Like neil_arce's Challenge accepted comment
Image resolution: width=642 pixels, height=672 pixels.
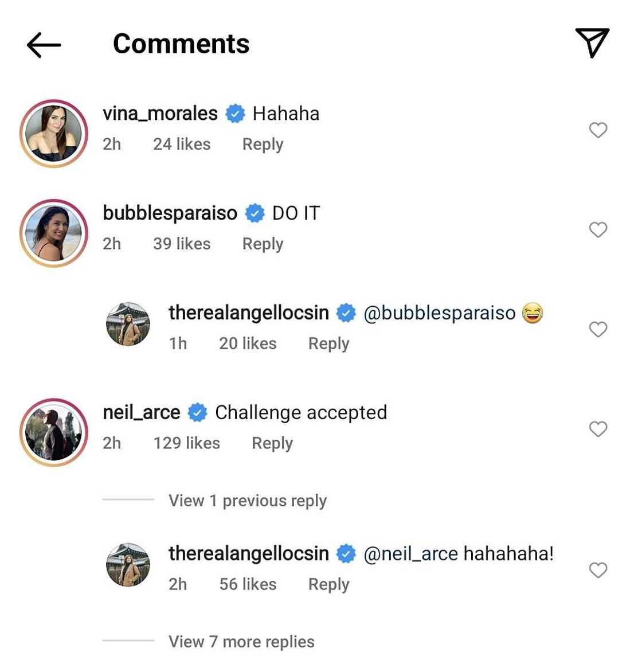[598, 429]
